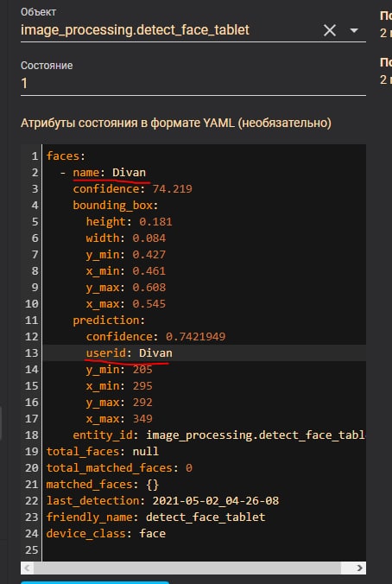392x584 pixels.
Task: Click the 'Объект' field label
Action: click(36, 12)
